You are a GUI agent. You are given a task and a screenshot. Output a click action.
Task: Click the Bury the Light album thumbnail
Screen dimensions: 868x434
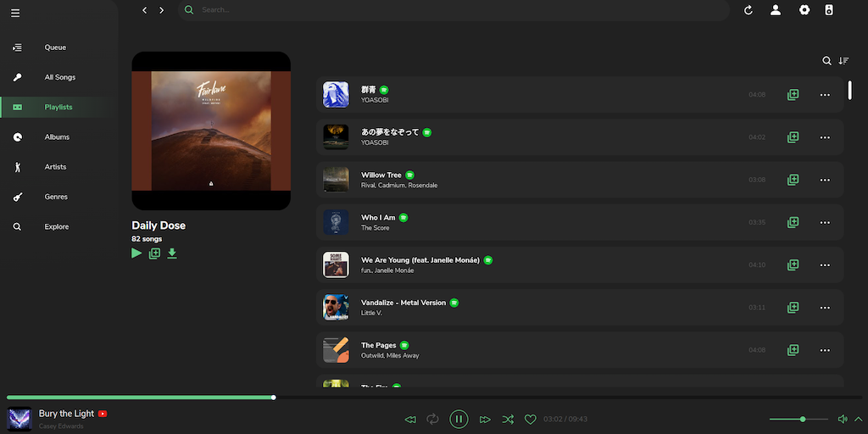(x=19, y=419)
